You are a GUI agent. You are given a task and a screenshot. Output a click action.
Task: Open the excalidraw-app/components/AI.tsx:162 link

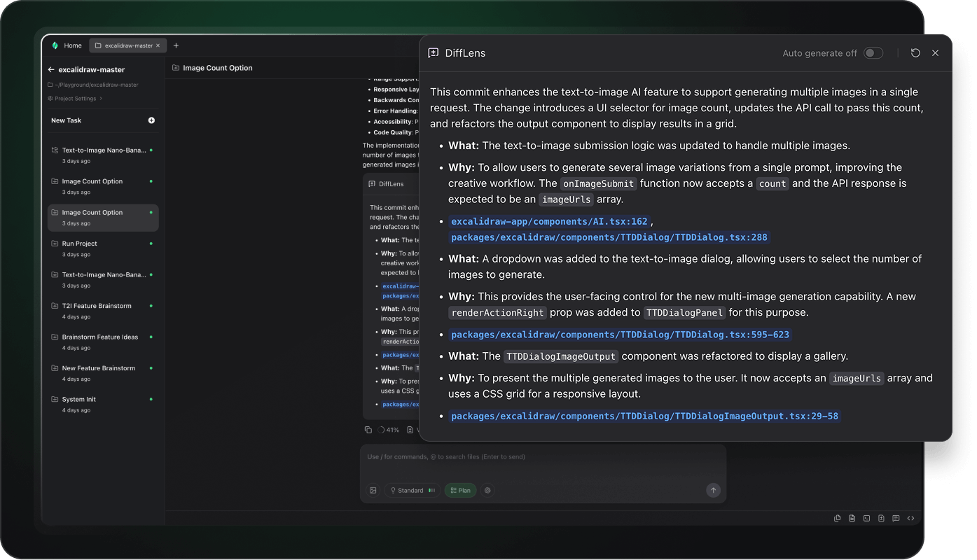(x=549, y=221)
